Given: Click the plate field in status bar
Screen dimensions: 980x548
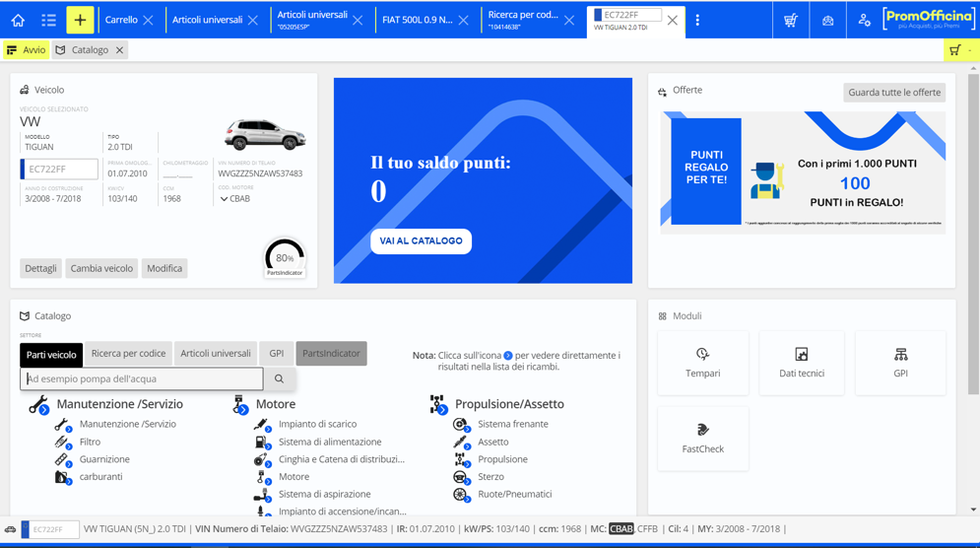Looking at the screenshot, I should [50, 529].
